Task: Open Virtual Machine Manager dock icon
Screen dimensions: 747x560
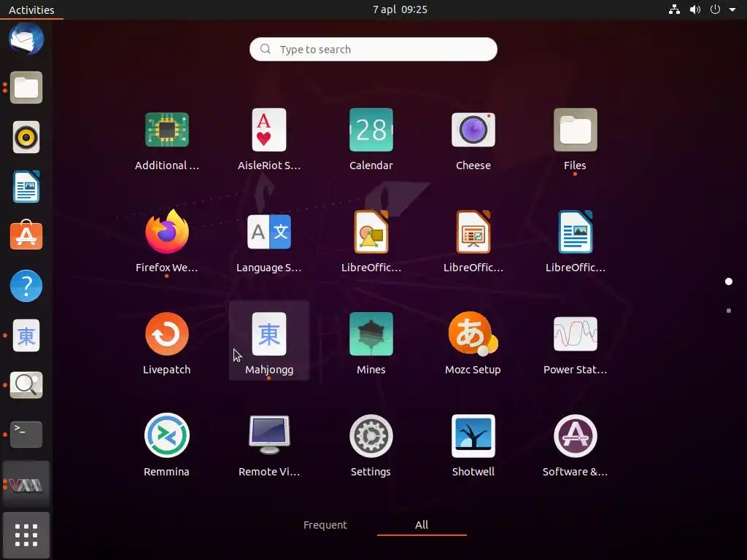Action: tap(26, 485)
